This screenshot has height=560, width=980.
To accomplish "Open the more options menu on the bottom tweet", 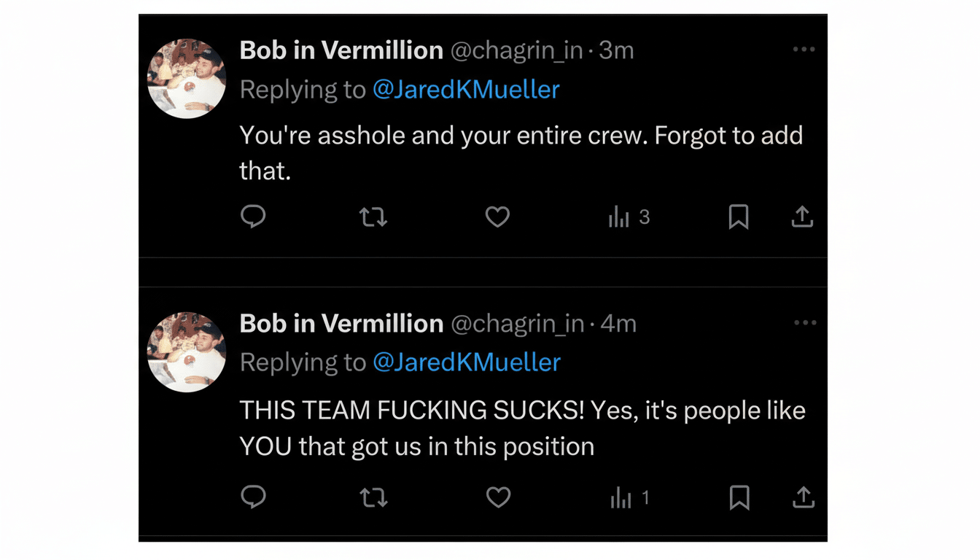I will pyautogui.click(x=804, y=322).
